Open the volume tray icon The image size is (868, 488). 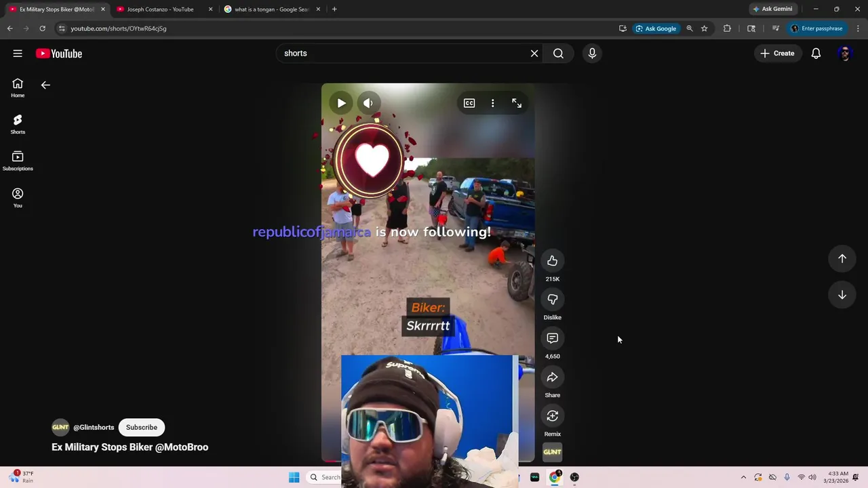click(x=812, y=477)
